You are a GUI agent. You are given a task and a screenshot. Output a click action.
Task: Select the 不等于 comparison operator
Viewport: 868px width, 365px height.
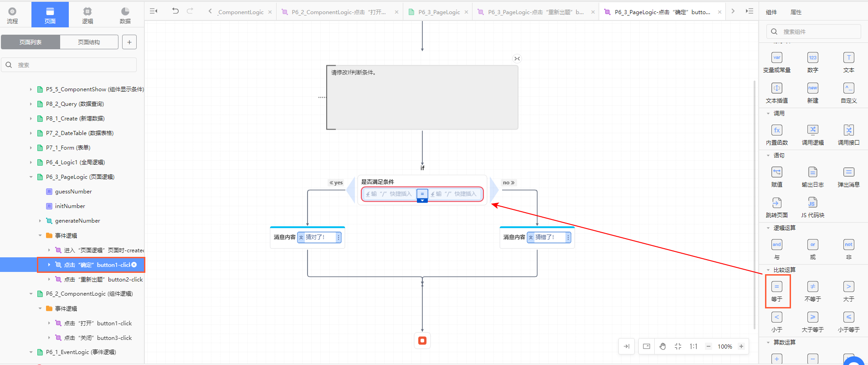[813, 292]
